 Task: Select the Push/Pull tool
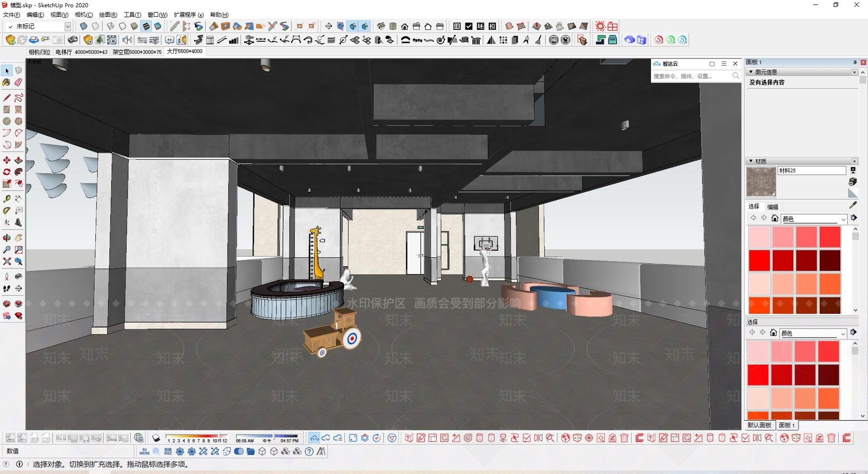(18, 160)
